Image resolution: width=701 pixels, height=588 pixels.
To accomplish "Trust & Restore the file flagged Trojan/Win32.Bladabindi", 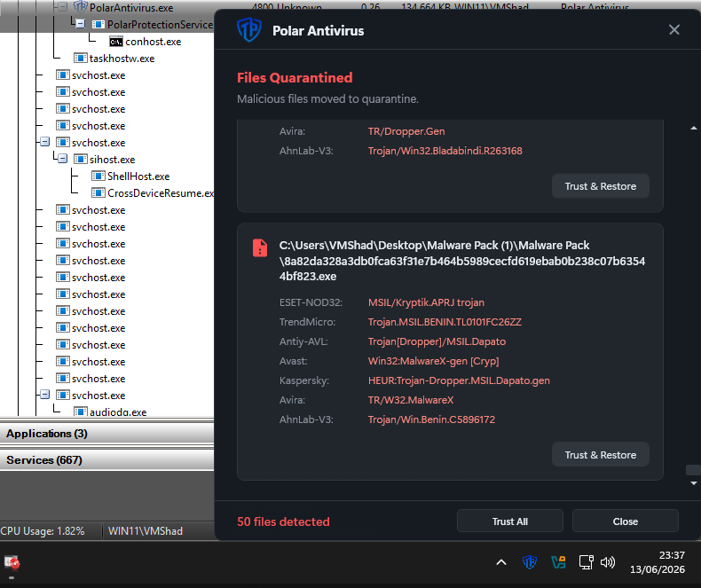I will pyautogui.click(x=601, y=186).
